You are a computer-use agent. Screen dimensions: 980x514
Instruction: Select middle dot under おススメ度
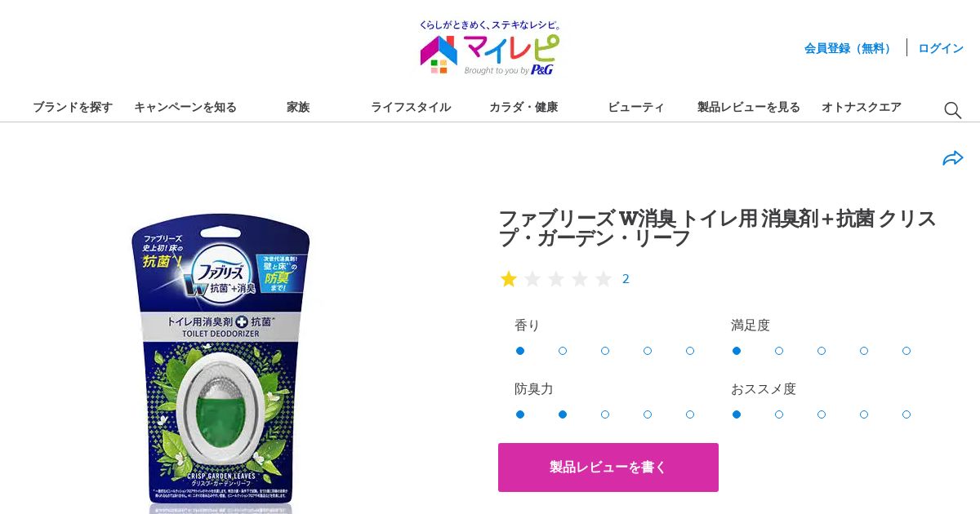822,414
